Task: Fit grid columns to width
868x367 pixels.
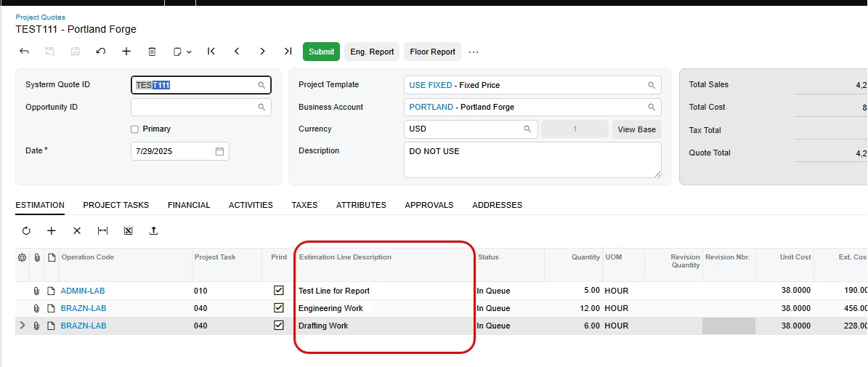Action: coord(102,231)
